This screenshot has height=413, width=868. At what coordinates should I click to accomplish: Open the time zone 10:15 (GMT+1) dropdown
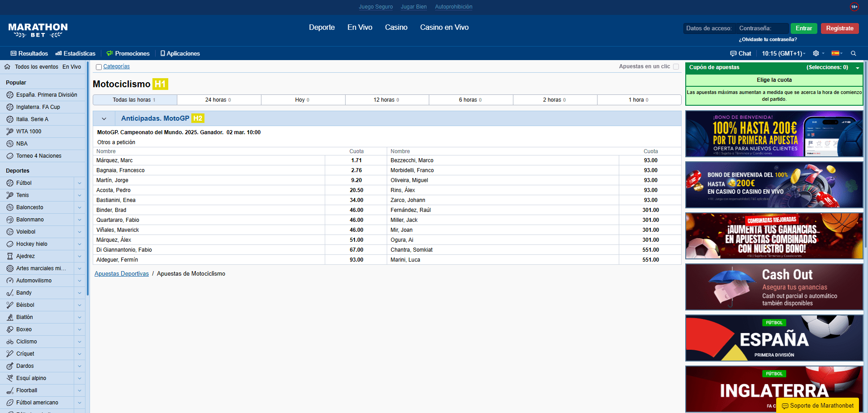[783, 53]
